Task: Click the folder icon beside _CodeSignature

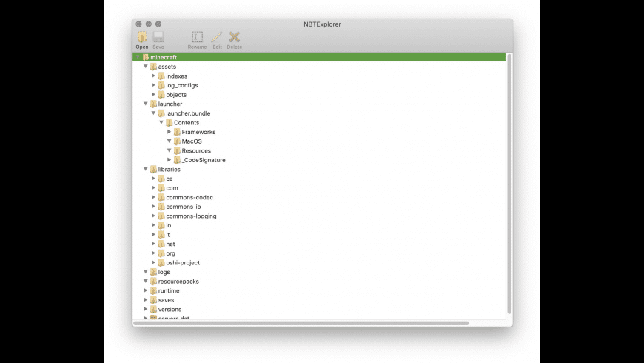Action: (177, 160)
